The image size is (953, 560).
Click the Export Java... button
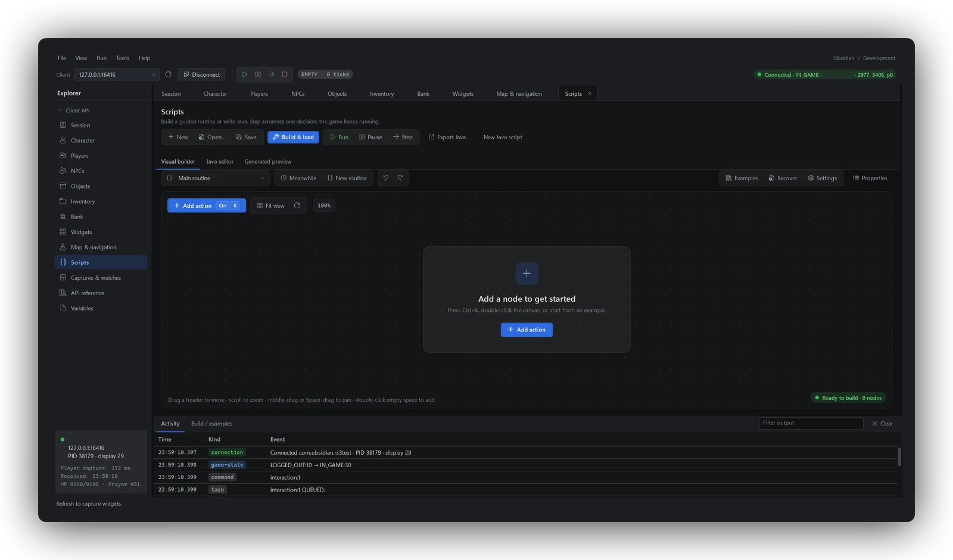pos(449,137)
